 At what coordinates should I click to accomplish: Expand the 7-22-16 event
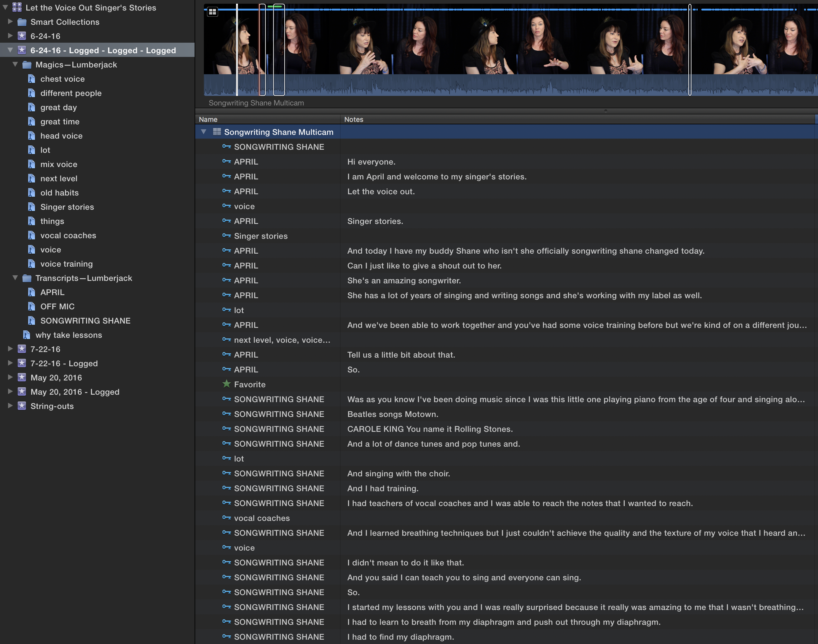[x=10, y=349]
